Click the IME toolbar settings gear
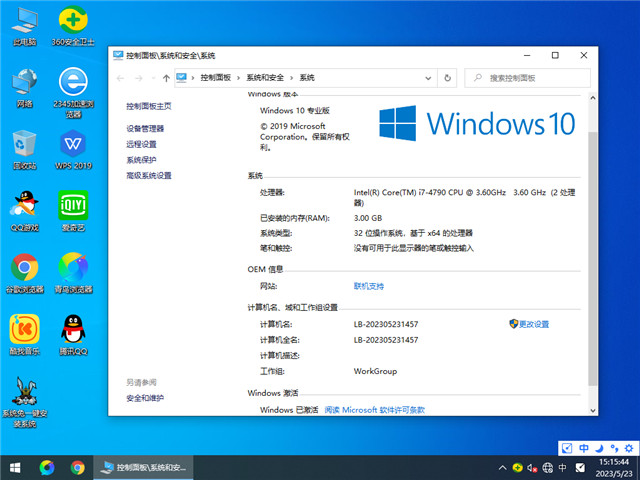The height and width of the screenshot is (480, 640). coord(629,448)
